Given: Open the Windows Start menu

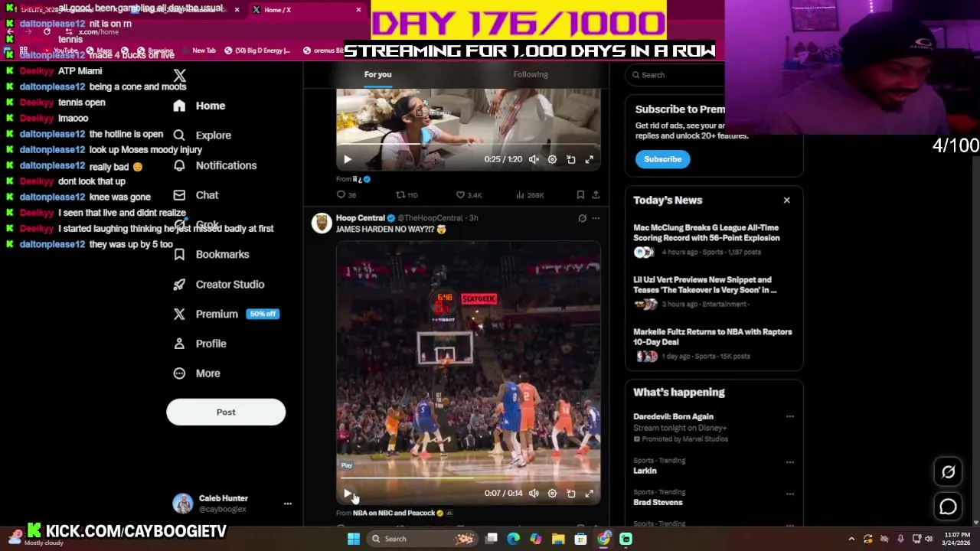Looking at the screenshot, I should [354, 539].
